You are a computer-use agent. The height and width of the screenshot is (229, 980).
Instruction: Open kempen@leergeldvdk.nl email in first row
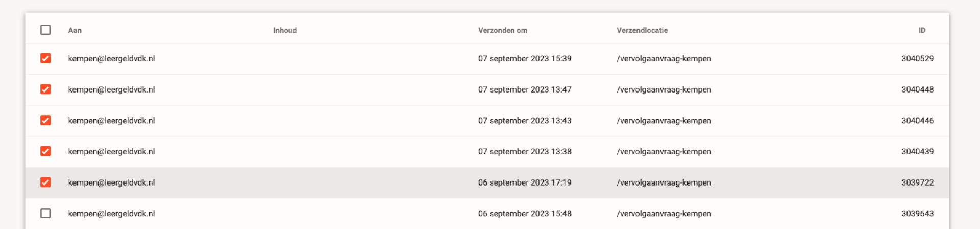(111, 58)
